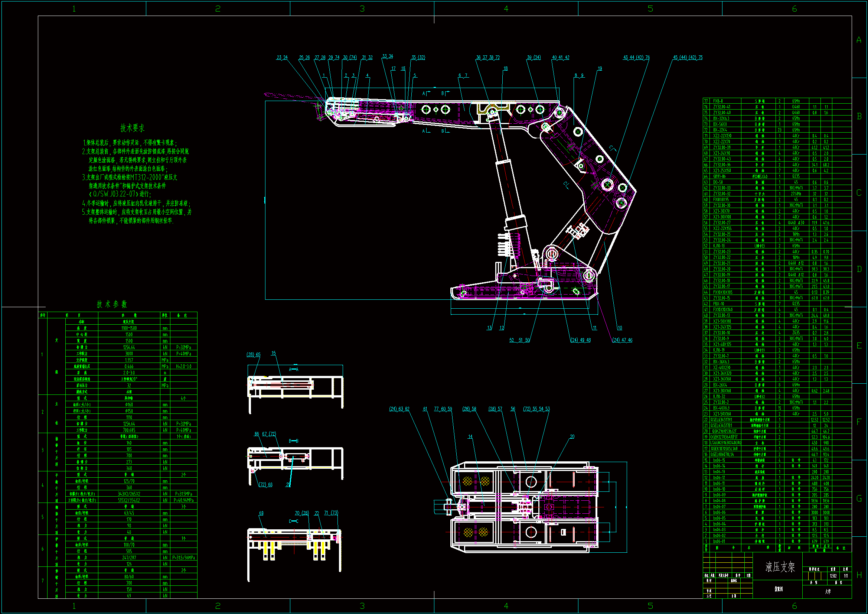868x614 pixels.
Task: Click balloon label 23 24 callout
Action: [x=282, y=58]
